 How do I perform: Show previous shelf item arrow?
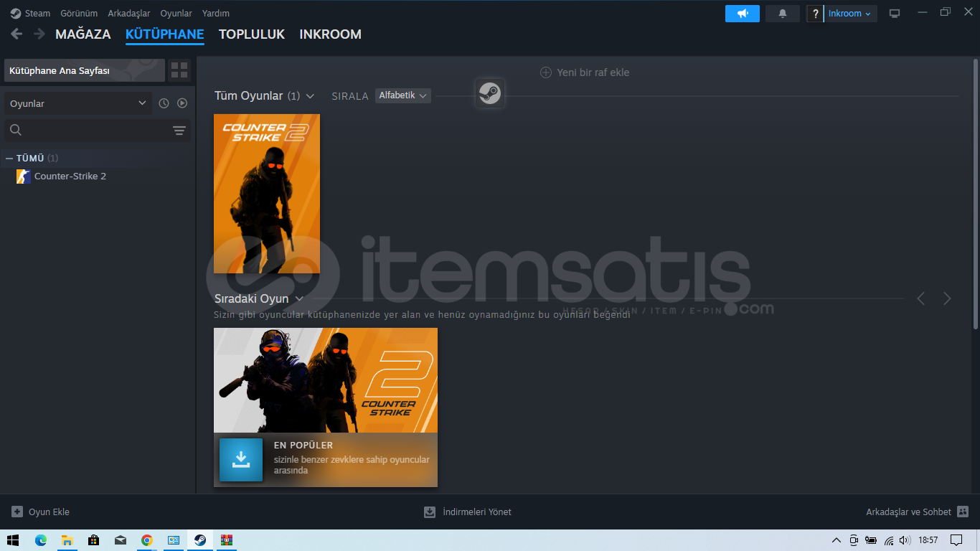(921, 298)
